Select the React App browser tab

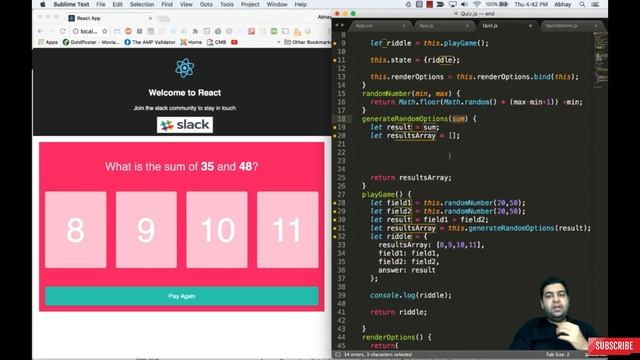108,18
